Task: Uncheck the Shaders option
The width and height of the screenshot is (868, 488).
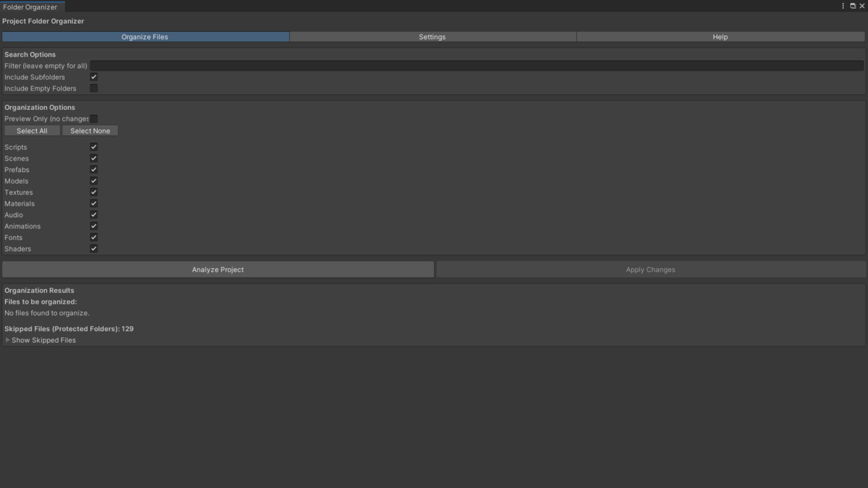Action: tap(93, 248)
